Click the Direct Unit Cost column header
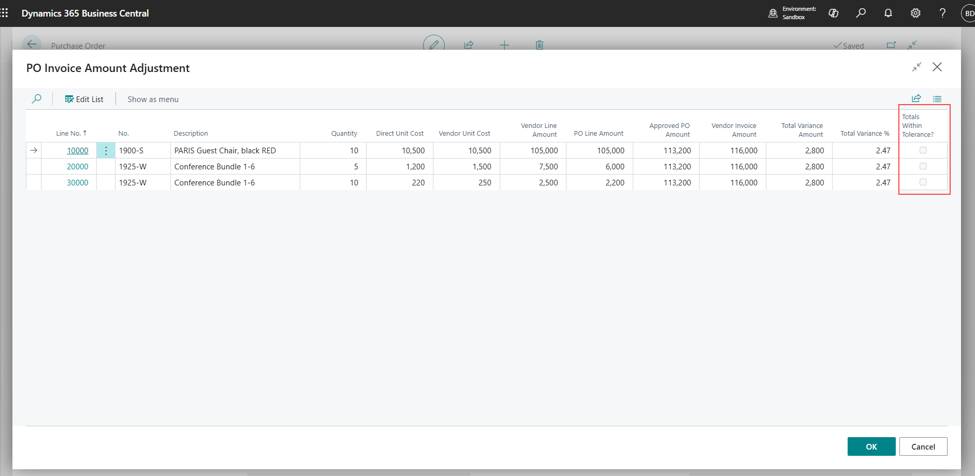The image size is (975, 476). point(400,134)
